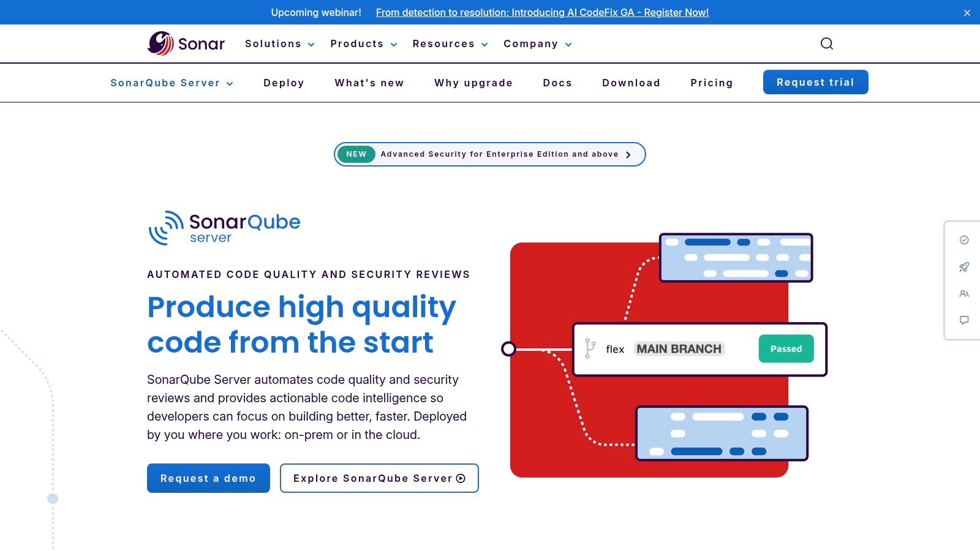Click 'AUTOMATED CODE QUALITY AND SECURITY REVIEWS' text

pos(309,274)
